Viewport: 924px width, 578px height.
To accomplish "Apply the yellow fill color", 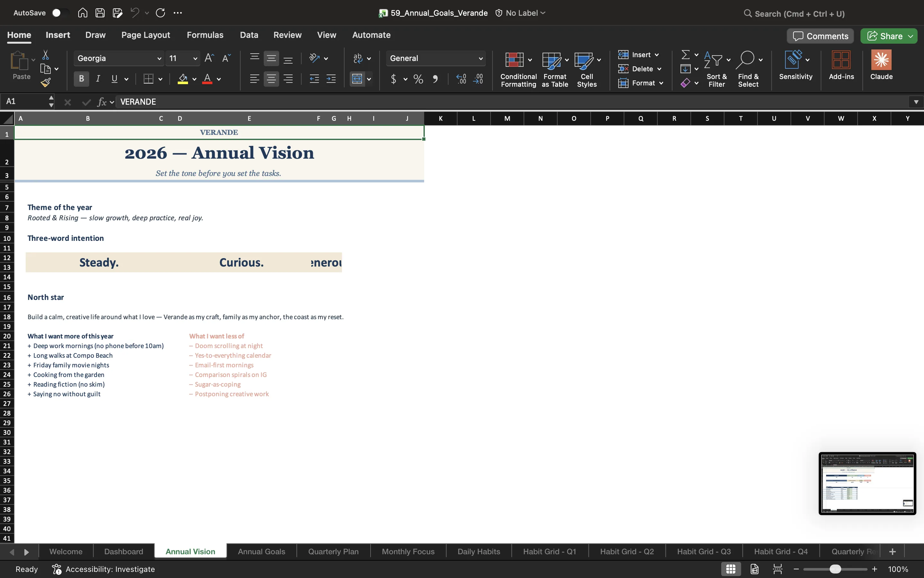I will click(183, 79).
